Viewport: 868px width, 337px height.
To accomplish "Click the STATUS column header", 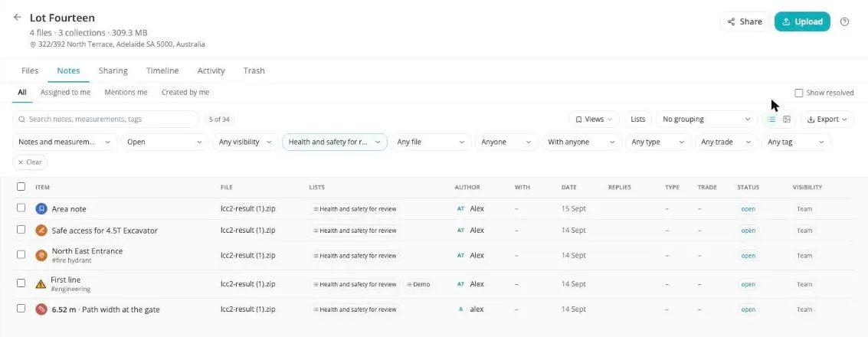I will tap(748, 188).
